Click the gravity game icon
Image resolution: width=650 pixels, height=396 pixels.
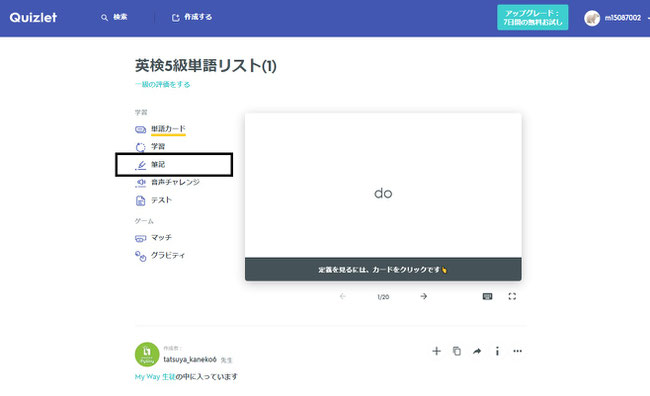(x=141, y=256)
